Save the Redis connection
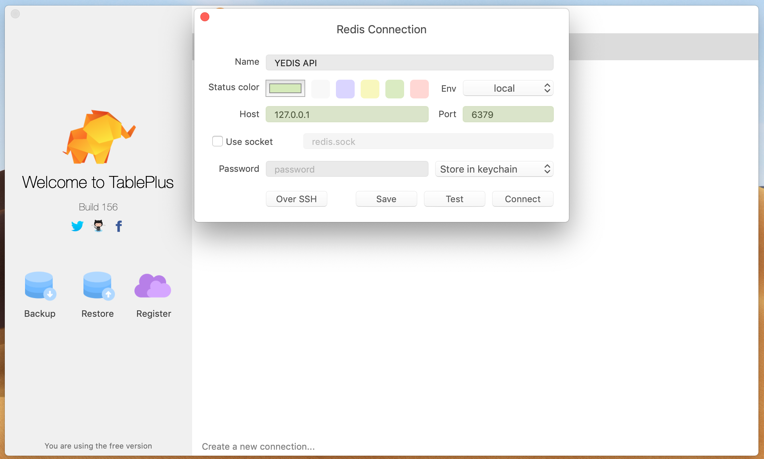Screen dimensions: 764x459 click(x=386, y=199)
